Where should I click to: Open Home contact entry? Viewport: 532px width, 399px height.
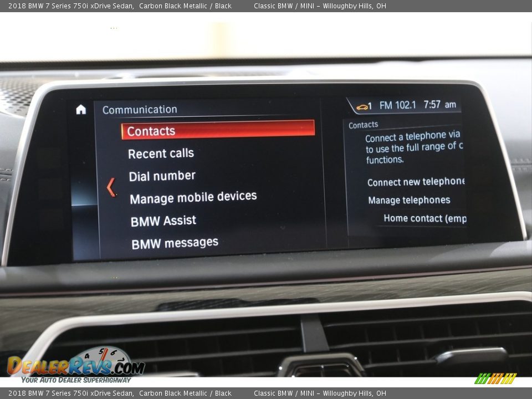425,218
